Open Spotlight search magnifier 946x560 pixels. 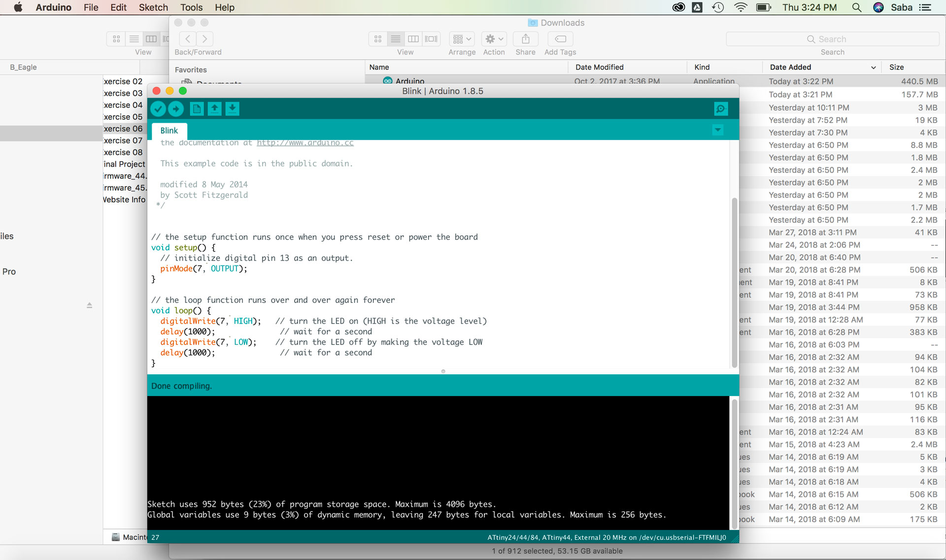[x=857, y=7]
